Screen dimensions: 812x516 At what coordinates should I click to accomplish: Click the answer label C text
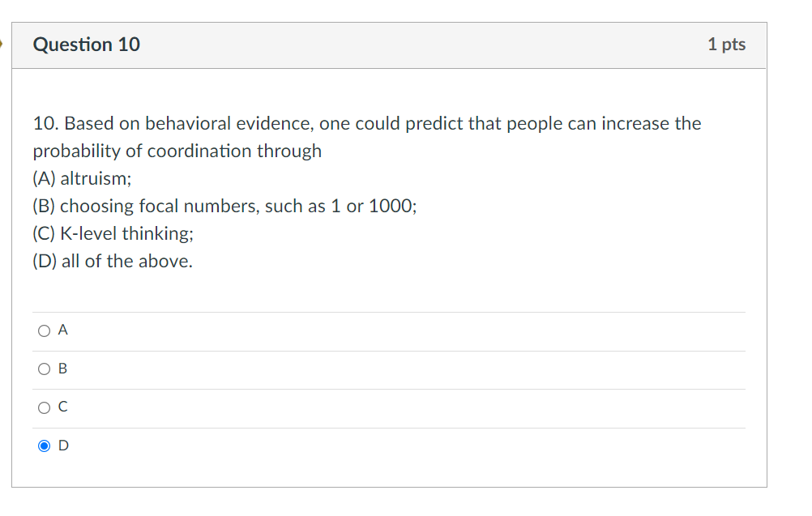[x=62, y=407]
